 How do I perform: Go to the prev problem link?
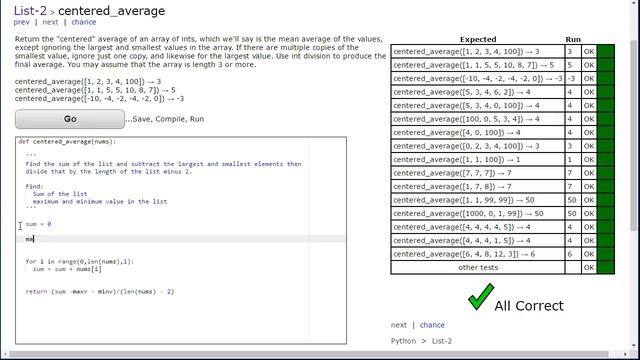pyautogui.click(x=21, y=22)
